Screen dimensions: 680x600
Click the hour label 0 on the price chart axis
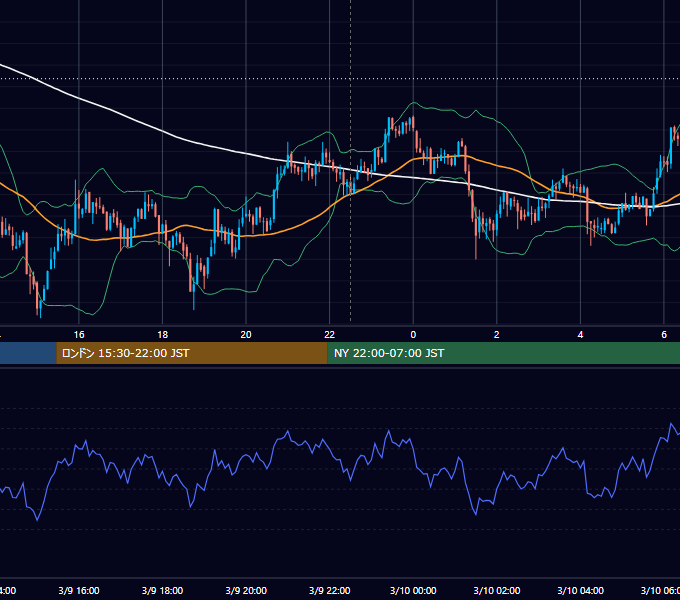pyautogui.click(x=413, y=335)
